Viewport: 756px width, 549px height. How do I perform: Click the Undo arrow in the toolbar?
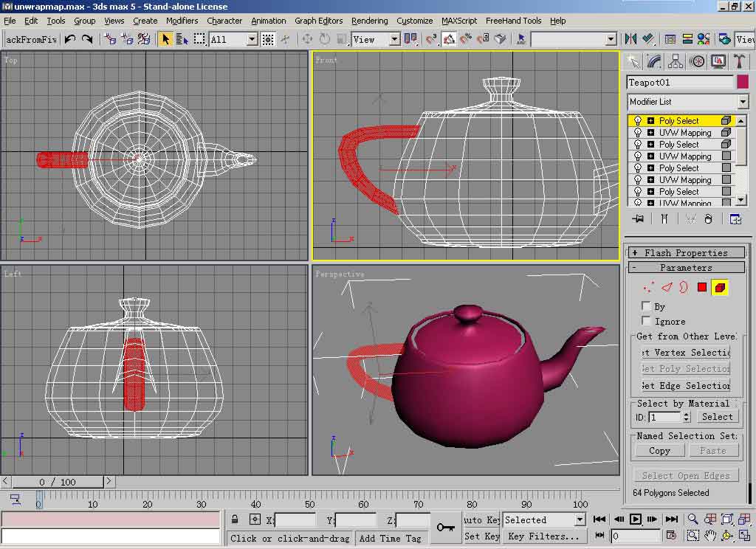point(70,39)
